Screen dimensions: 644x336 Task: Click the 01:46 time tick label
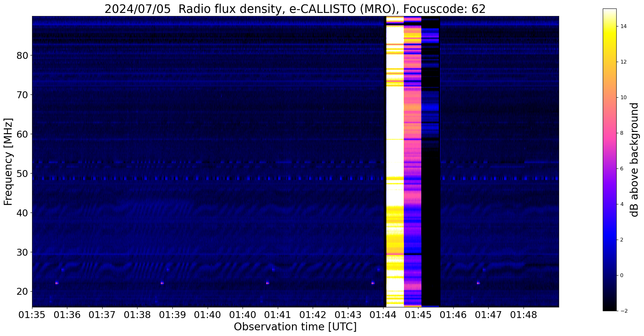coord(453,315)
